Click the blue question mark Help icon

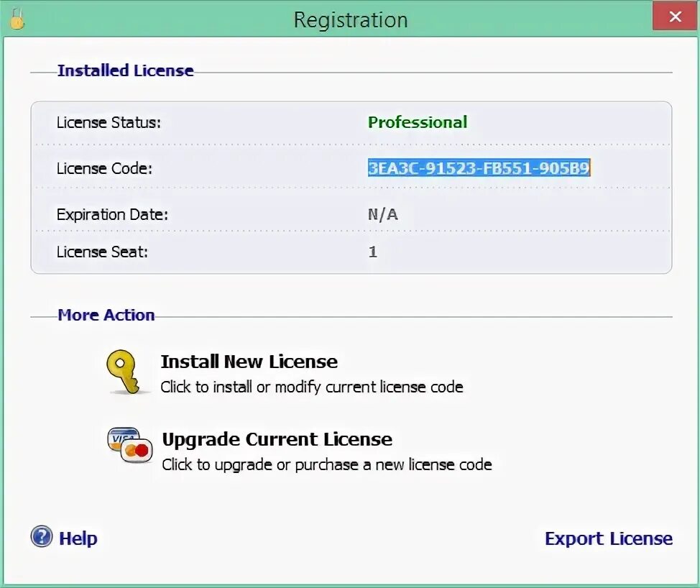42,536
